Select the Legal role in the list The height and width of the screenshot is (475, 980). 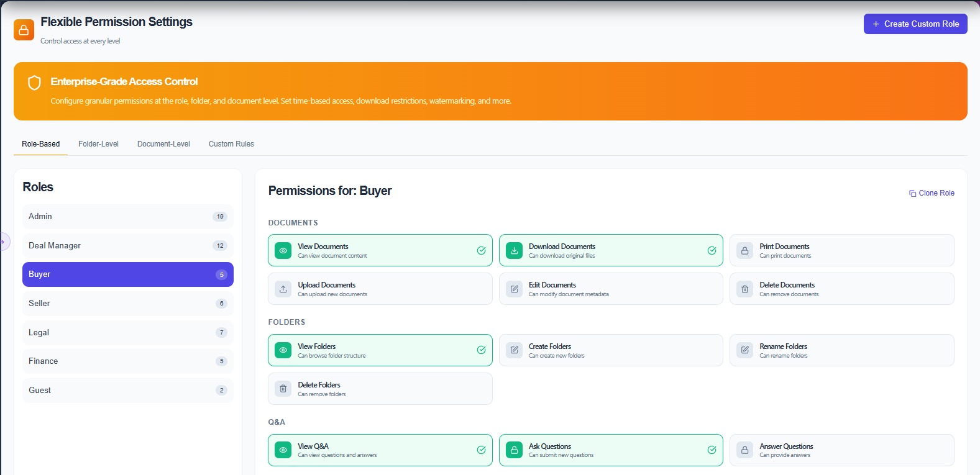coord(127,333)
